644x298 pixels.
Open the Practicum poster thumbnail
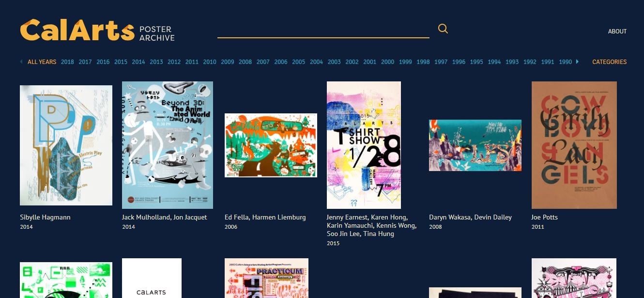pos(266,278)
